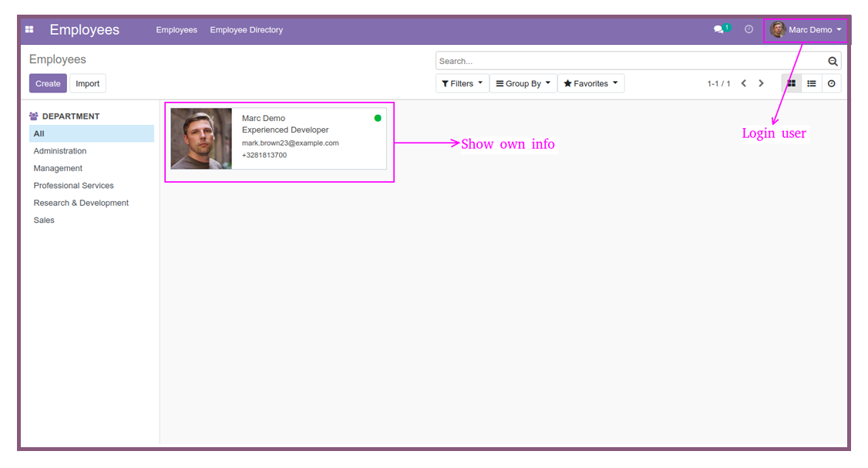Click the Experienced Developer job title
This screenshot has width=868, height=468.
tap(285, 130)
